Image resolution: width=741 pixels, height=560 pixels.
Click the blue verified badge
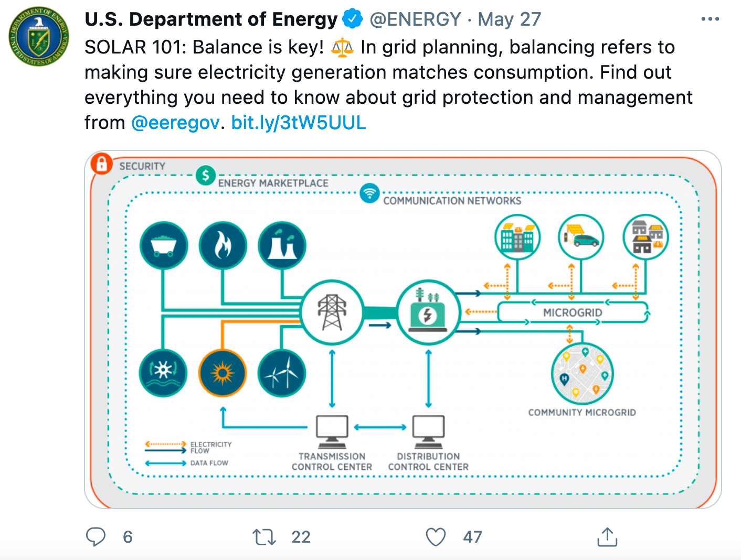[x=352, y=19]
